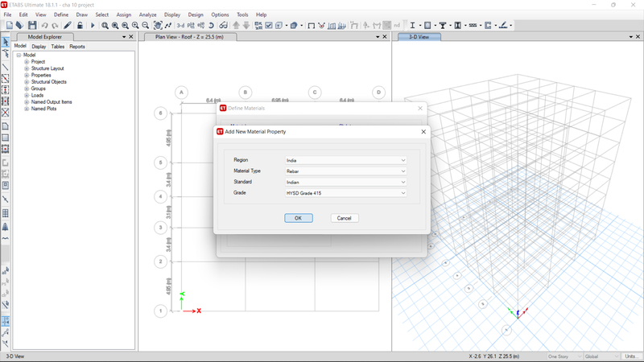Select the Pan hand icon

point(158,26)
